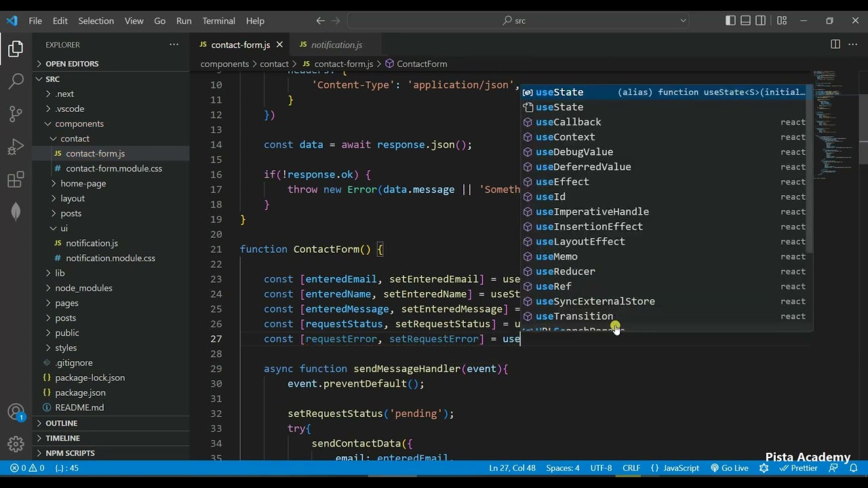Open the Accounts icon in activity bar

pyautogui.click(x=16, y=412)
